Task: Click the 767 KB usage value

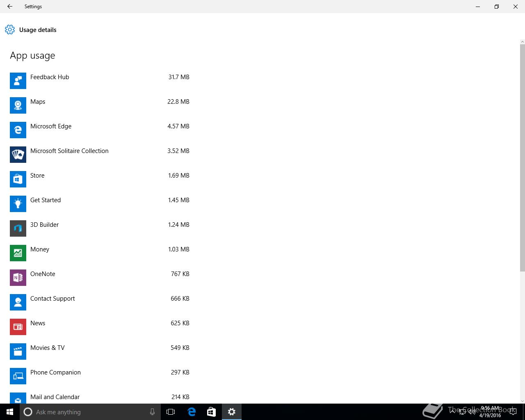Action: (x=180, y=274)
